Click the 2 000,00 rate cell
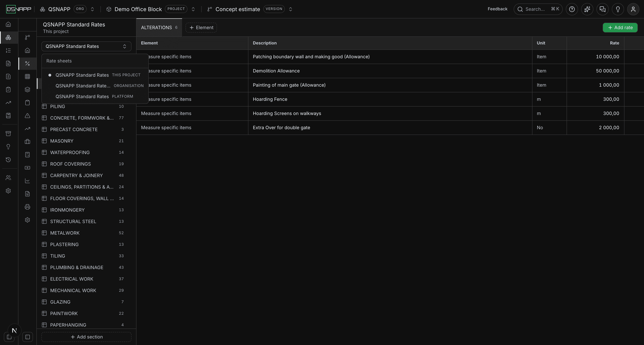Screen dimensions: 644x345 [595, 128]
